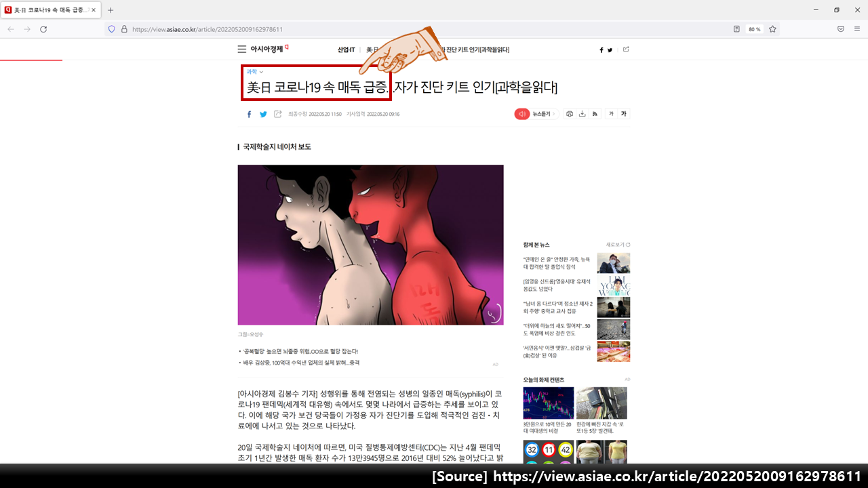Open the '한강에 빠진 지갑' sponsored caption
868x488 pixels.
point(601,427)
